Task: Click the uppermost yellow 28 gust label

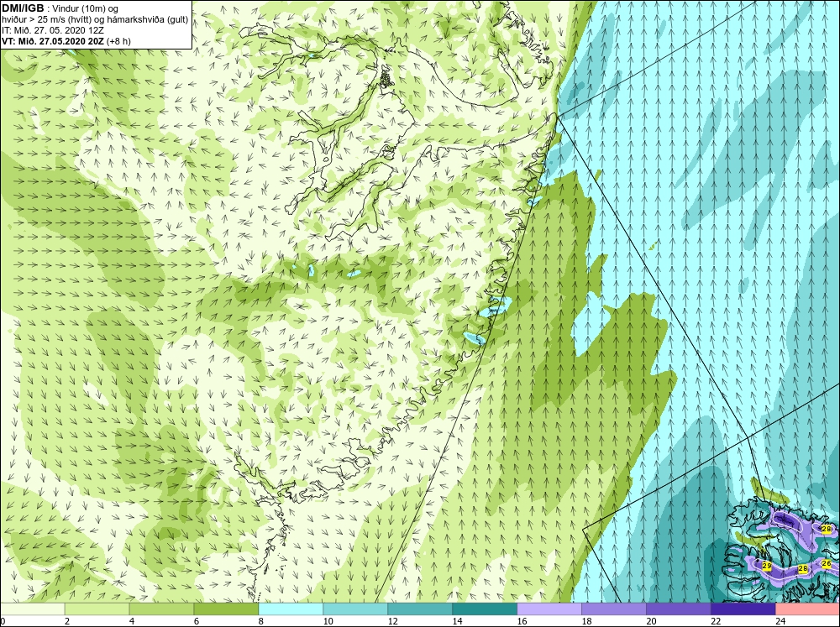Action: (826, 529)
